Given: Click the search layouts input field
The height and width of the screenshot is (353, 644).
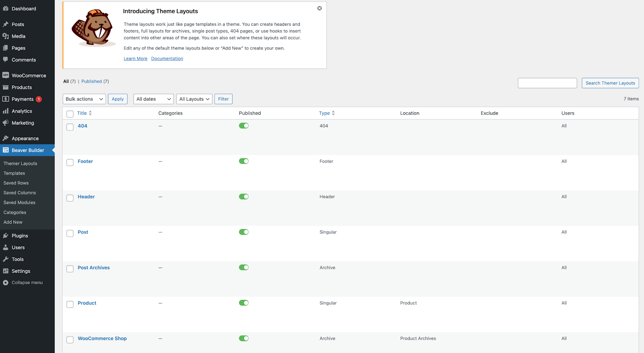Looking at the screenshot, I should pos(547,83).
